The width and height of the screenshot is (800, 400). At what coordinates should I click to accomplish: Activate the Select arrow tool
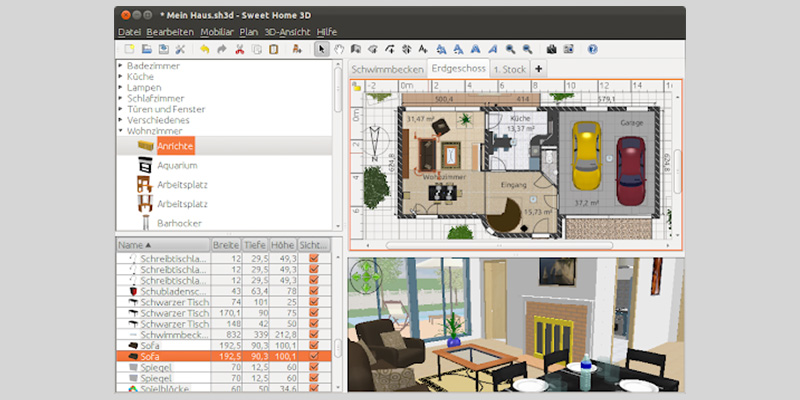tap(321, 49)
